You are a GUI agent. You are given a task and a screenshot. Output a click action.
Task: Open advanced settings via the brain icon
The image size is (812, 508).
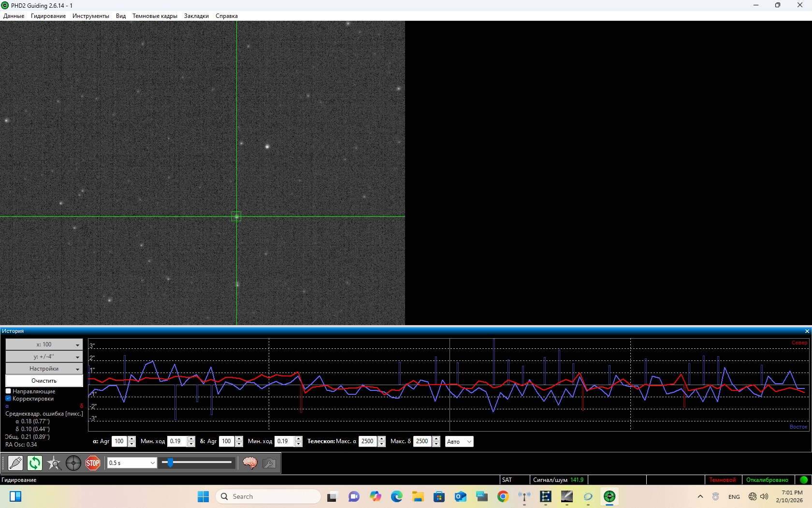click(x=250, y=463)
